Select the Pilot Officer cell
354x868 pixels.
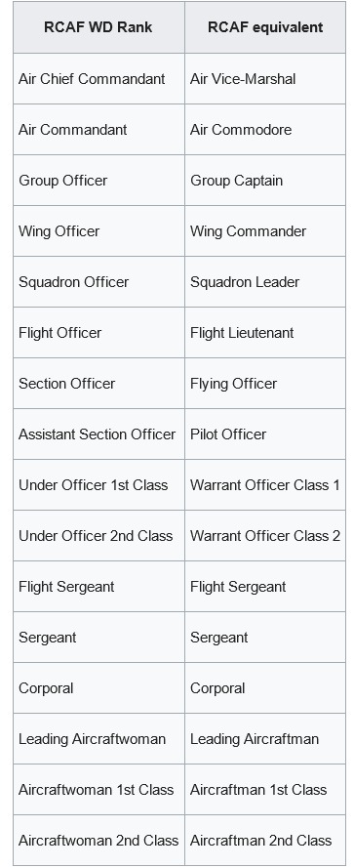tap(265, 434)
